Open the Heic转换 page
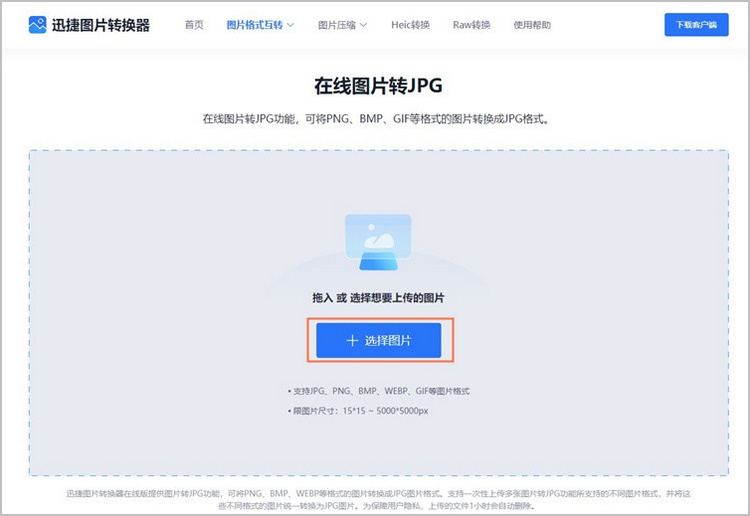This screenshot has width=750, height=516. click(410, 25)
